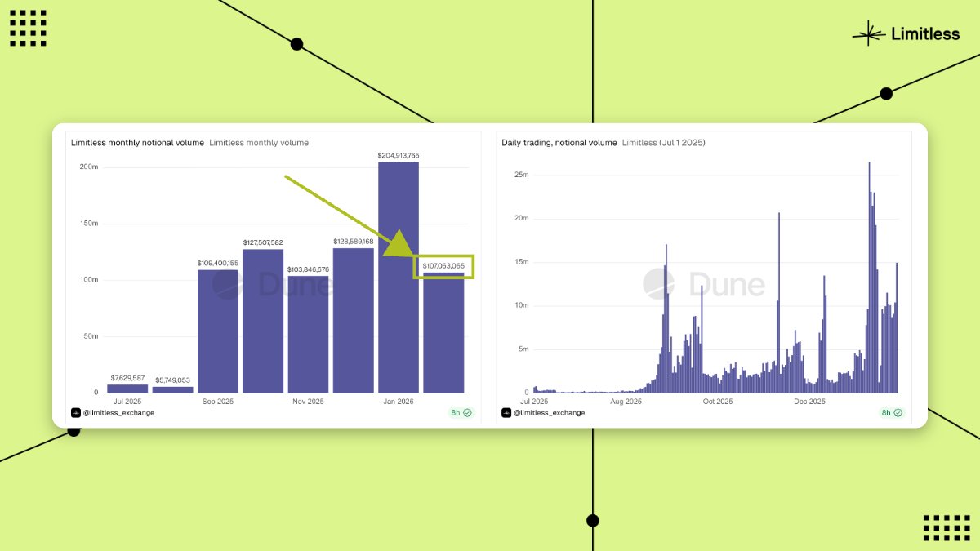Click the '8h' freshness text on the daily chart

886,413
